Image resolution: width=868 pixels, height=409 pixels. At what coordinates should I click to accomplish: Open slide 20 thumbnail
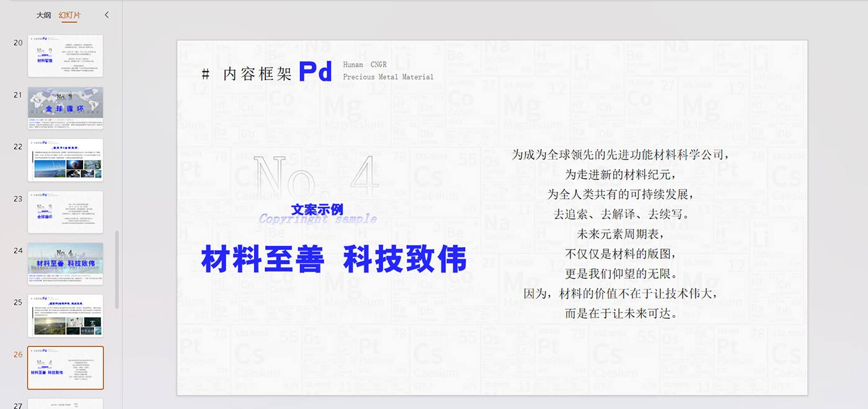click(65, 56)
